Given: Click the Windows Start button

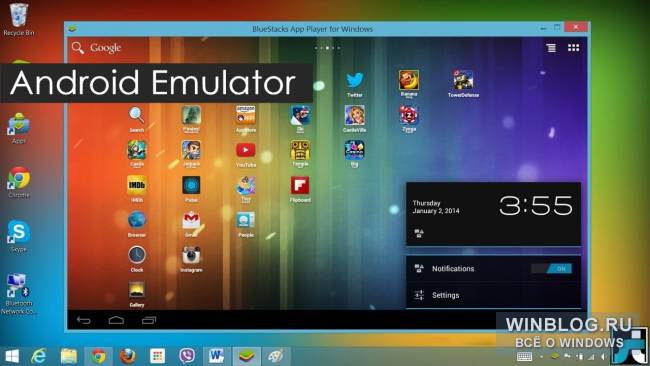Looking at the screenshot, I should 12,356.
